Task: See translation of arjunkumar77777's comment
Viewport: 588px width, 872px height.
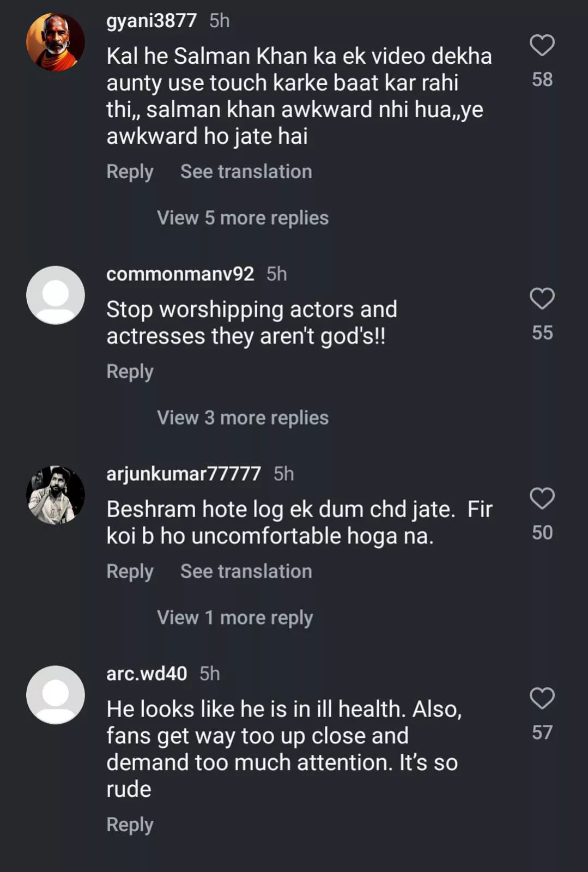Action: coord(246,571)
